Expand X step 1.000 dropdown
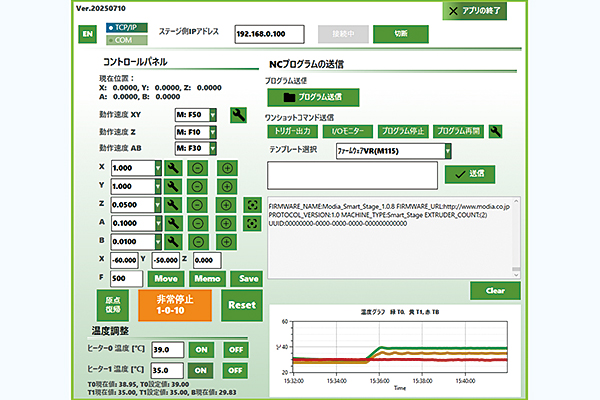Screen dimensions: 600x400 point(158,168)
